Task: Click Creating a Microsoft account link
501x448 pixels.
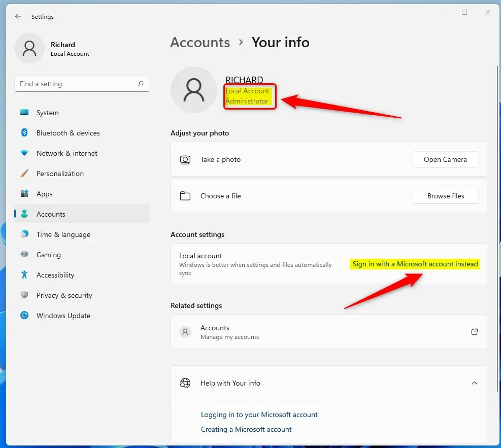Action: coord(246,429)
